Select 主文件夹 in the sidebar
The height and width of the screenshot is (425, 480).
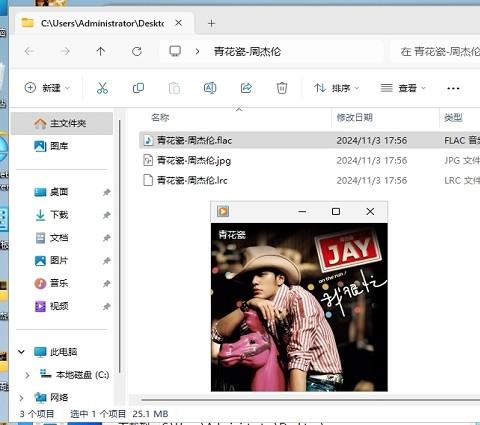click(62, 123)
